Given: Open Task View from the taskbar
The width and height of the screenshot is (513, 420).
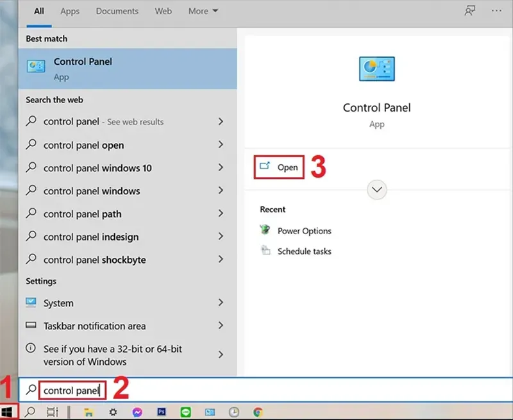Looking at the screenshot, I should (x=53, y=412).
